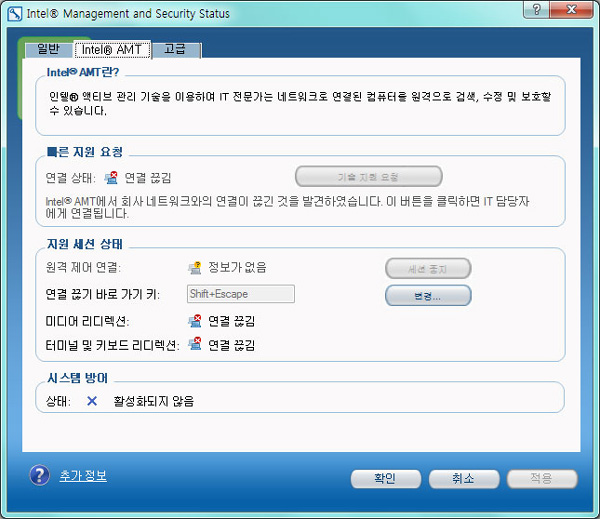Click the Intel® AMT란? section heading
Screen dimensions: 600x519
[83, 72]
